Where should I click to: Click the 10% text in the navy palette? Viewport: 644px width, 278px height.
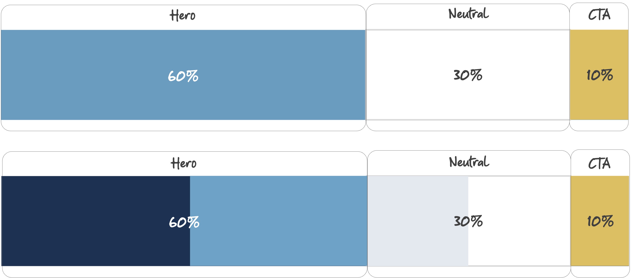(x=600, y=221)
